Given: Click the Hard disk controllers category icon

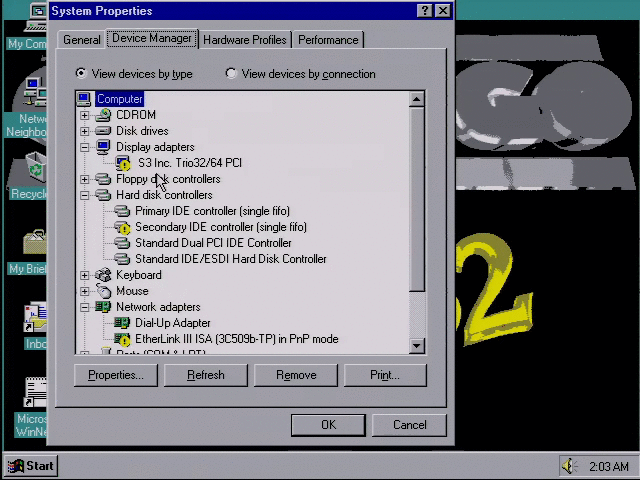Looking at the screenshot, I should [103, 195].
